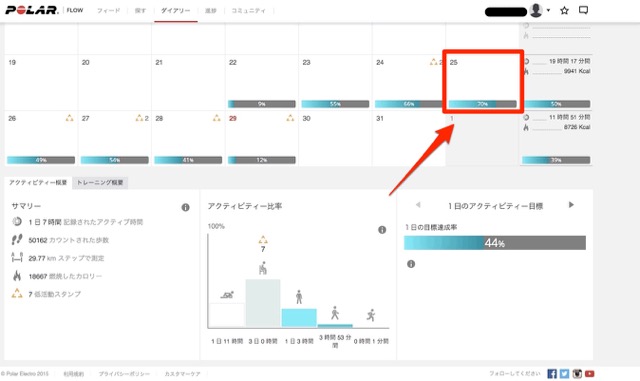Image resolution: width=640 pixels, height=381 pixels.
Task: Switch to the トレーニング概要 tab
Action: [100, 183]
